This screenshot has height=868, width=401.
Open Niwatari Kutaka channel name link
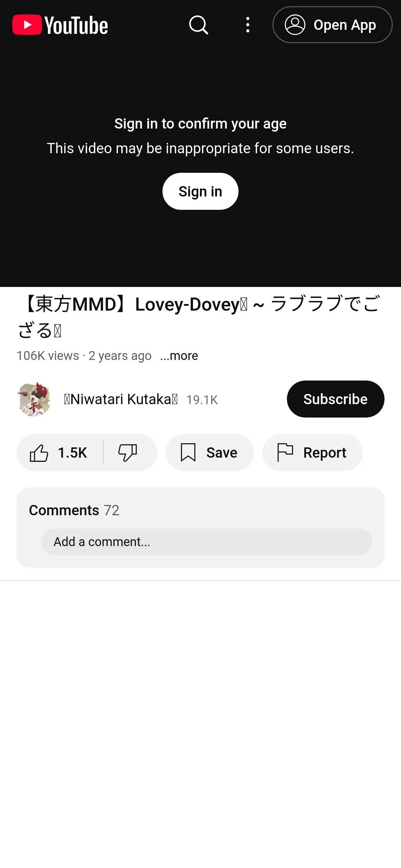(x=121, y=399)
